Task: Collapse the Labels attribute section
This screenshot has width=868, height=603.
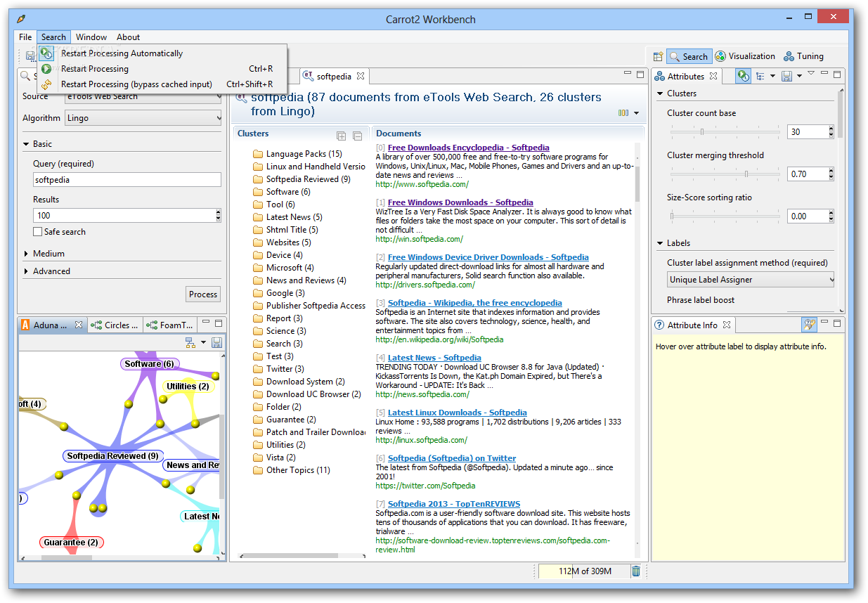Action: point(660,243)
